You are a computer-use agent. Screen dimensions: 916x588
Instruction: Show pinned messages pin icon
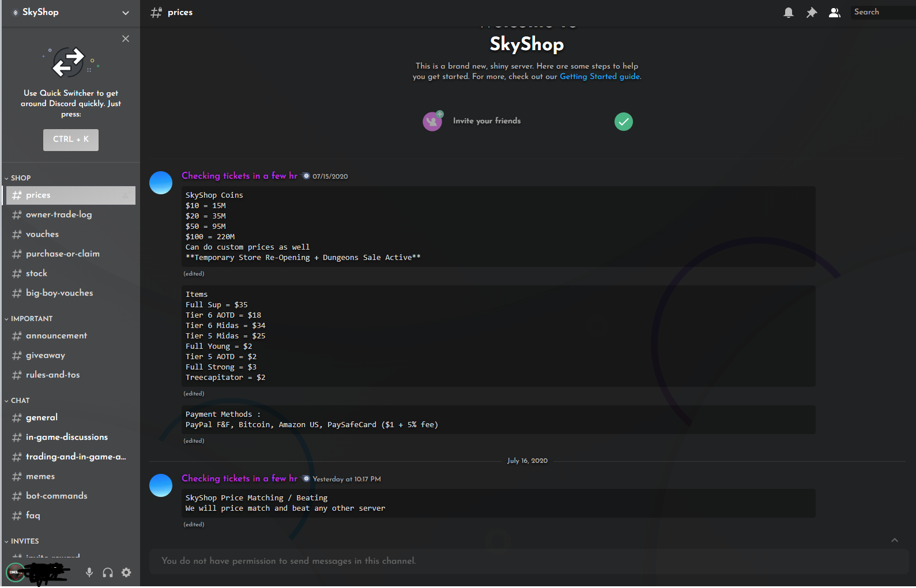(812, 12)
